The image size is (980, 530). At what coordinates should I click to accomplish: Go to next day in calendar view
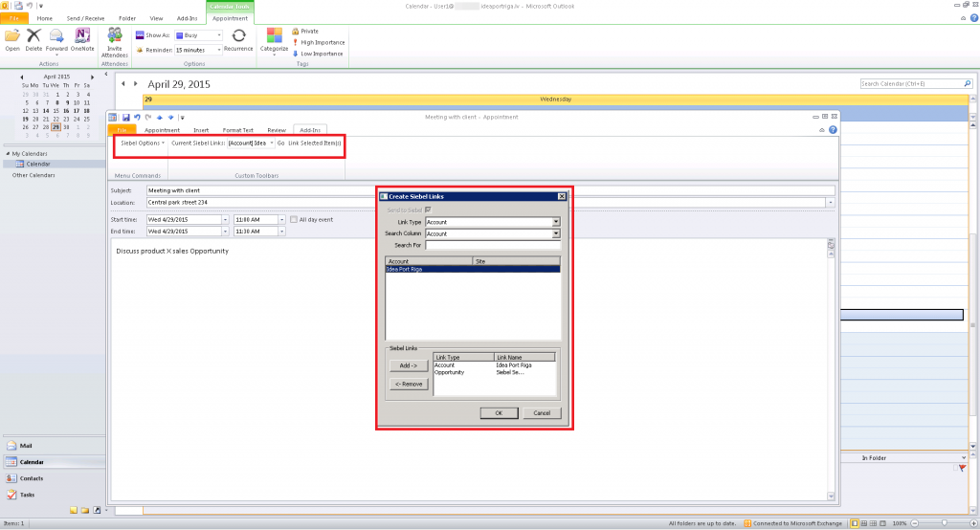coord(135,84)
